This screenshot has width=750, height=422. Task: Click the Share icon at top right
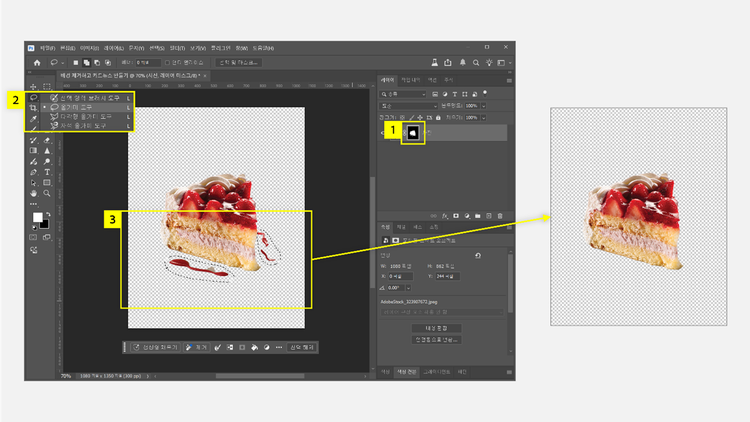pos(448,63)
